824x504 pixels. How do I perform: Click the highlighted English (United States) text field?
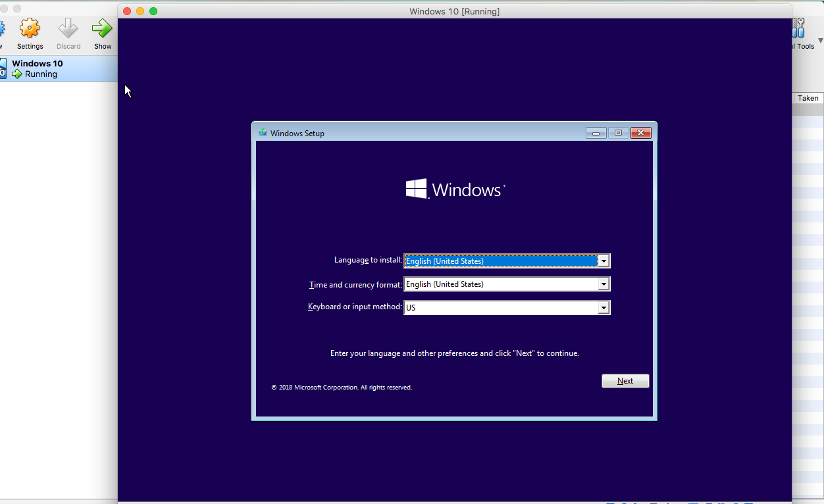(500, 261)
